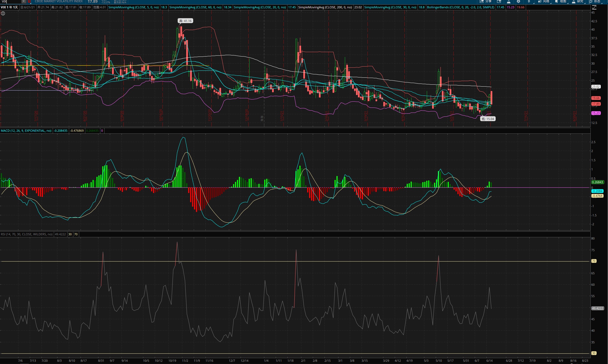Viewport: 608px width, 364px height.
Task: Click the clock panel icon beside share
Action: tap(499, 1)
